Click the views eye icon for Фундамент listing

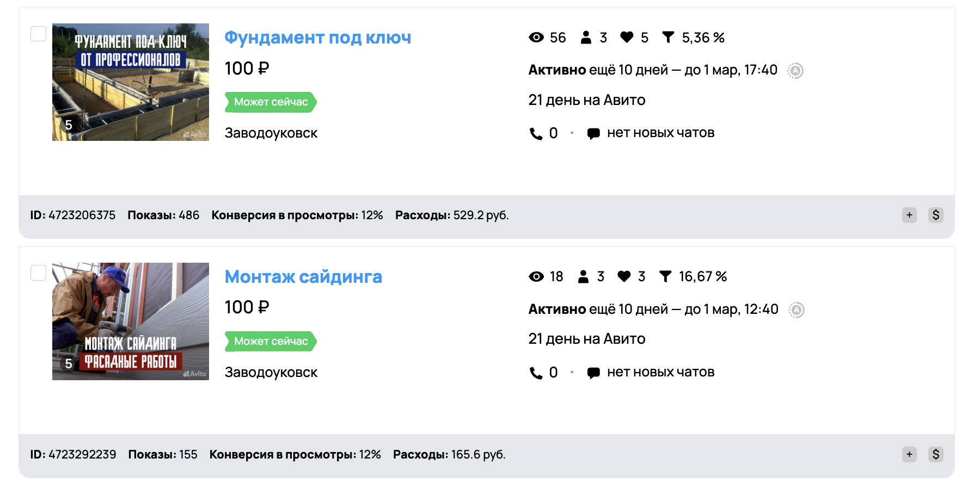(536, 38)
